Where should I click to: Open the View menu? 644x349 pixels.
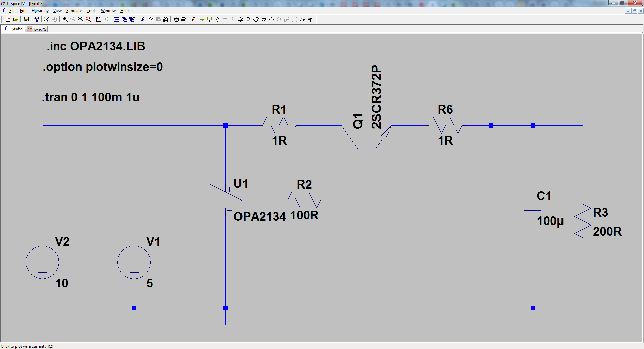coord(57,11)
